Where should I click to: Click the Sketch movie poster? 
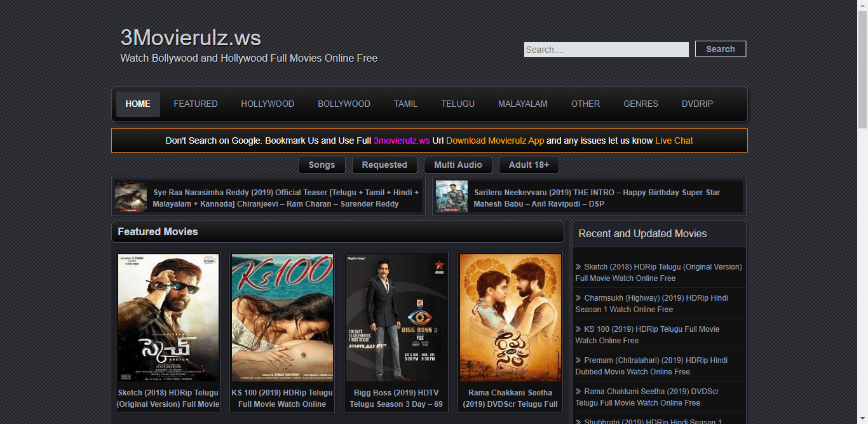[168, 318]
